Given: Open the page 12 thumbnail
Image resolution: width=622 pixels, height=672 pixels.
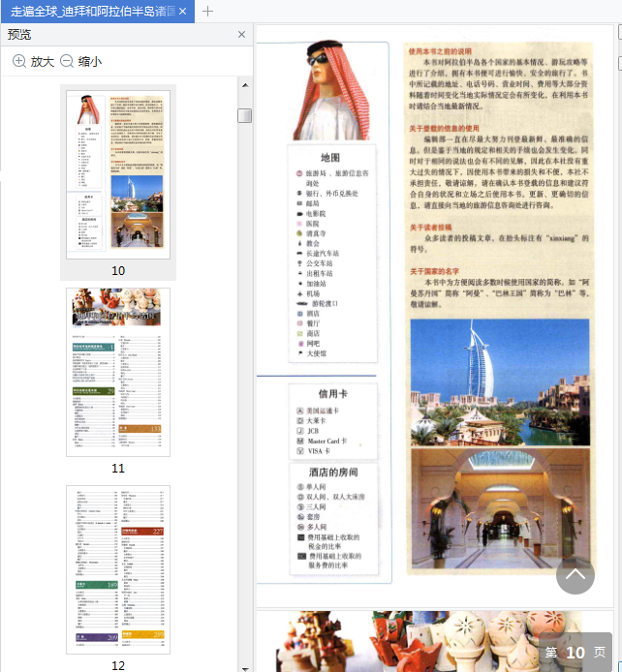Looking at the screenshot, I should pos(118,569).
